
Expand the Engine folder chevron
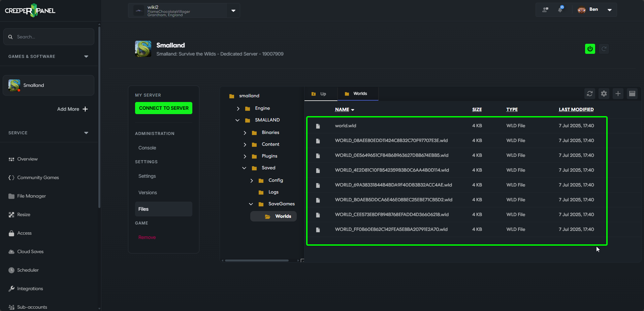tap(238, 108)
